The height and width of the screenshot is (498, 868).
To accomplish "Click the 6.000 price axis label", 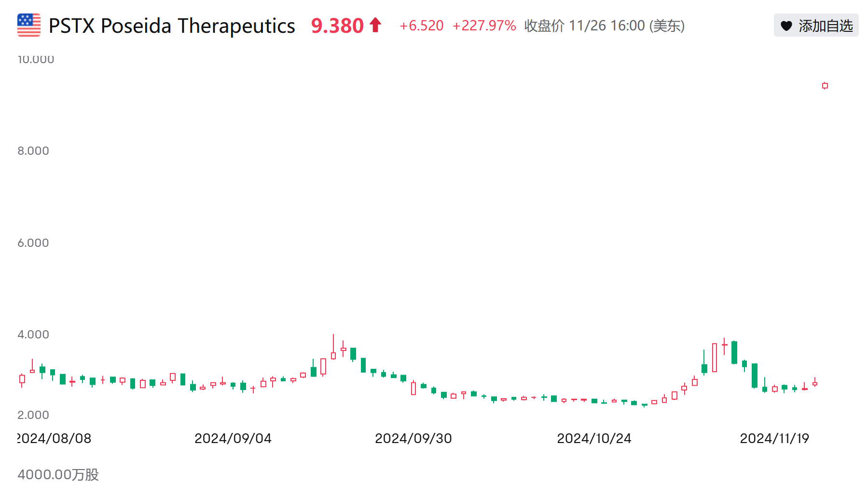I will [33, 243].
